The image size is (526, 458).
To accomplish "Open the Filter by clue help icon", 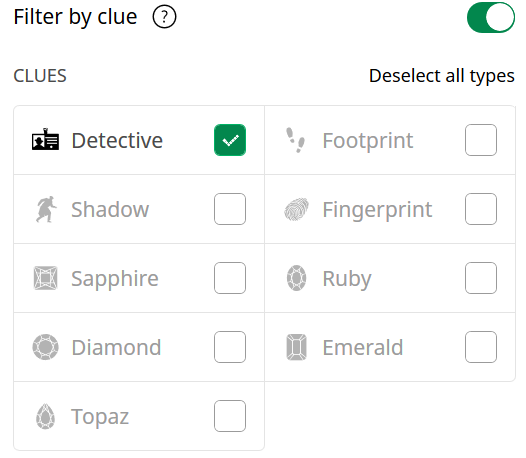I will tap(164, 17).
